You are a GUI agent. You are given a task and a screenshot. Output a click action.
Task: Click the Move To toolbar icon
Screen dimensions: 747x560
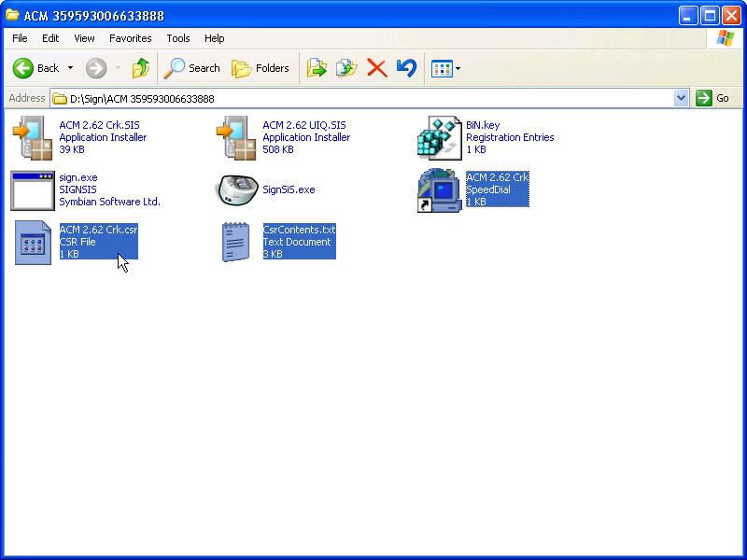click(317, 68)
